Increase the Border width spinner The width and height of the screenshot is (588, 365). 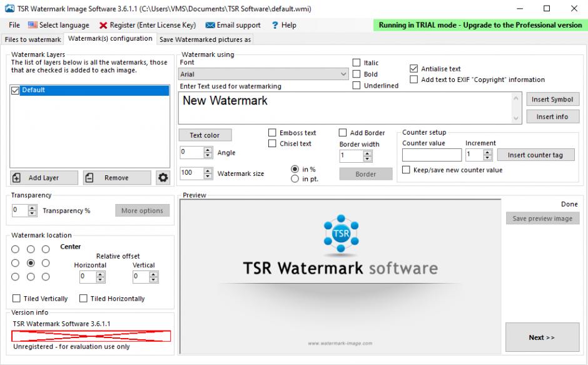tap(368, 153)
